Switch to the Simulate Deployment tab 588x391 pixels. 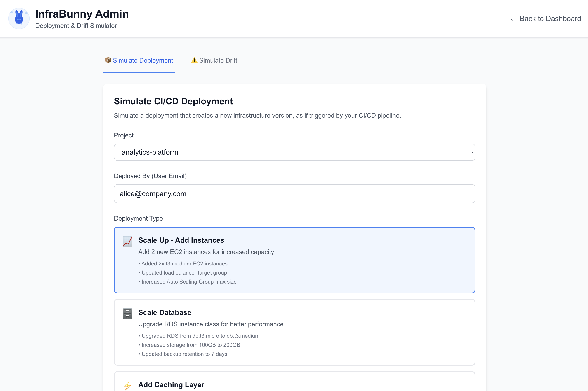(139, 60)
